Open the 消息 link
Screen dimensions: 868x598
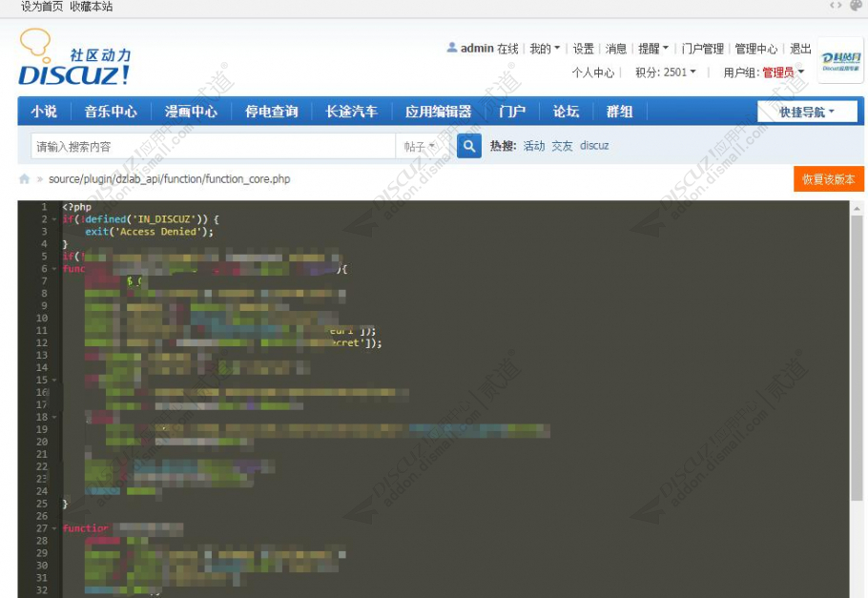coord(615,49)
